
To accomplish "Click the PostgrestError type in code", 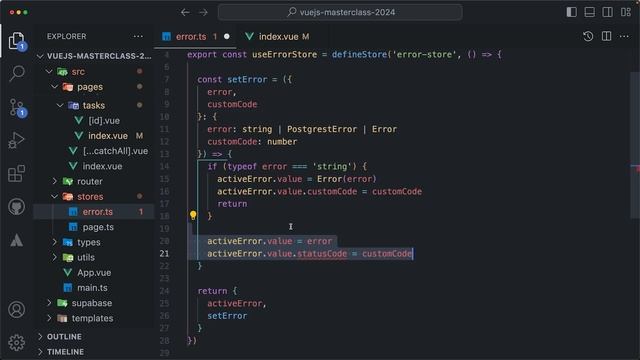I will (322, 129).
